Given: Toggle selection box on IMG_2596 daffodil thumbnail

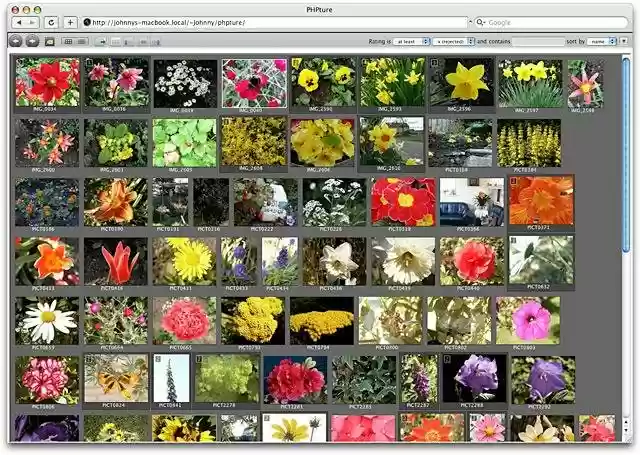Looking at the screenshot, I should (434, 62).
